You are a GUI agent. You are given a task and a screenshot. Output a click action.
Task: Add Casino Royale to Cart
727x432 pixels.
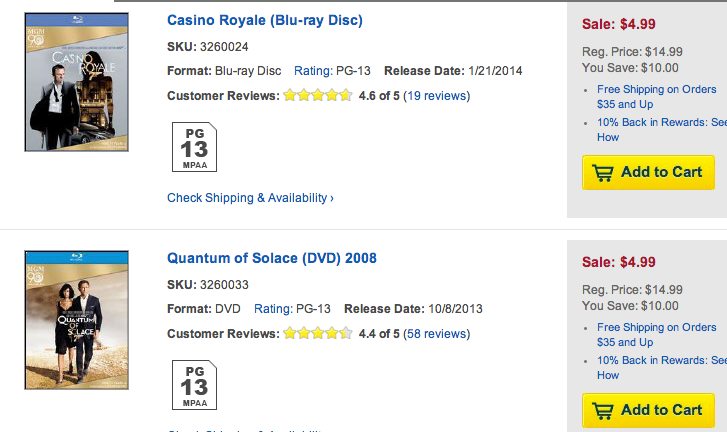pyautogui.click(x=648, y=172)
